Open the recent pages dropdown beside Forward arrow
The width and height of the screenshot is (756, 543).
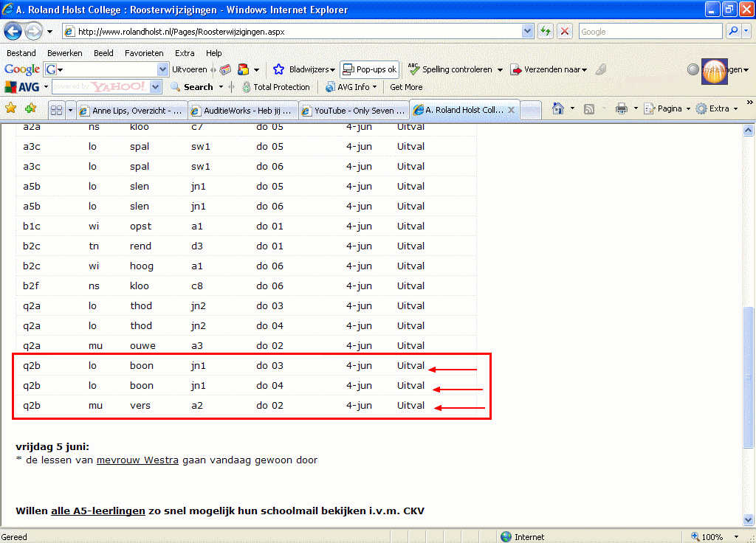49,32
